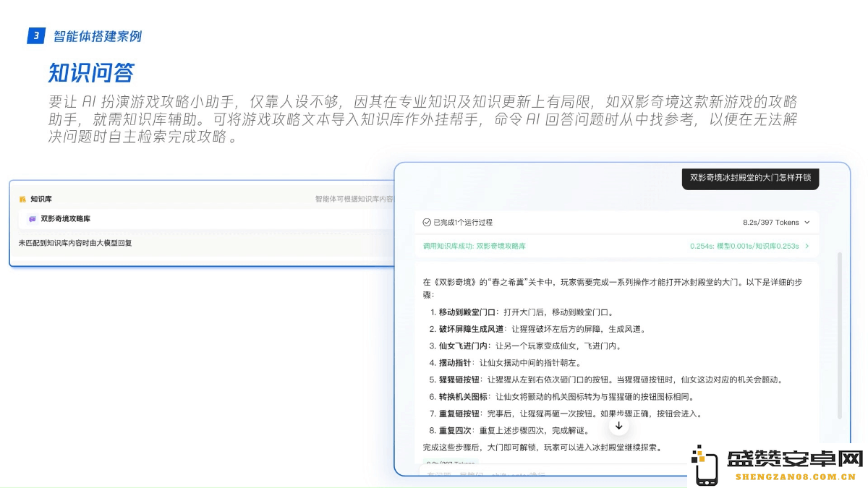Click the purple icon beside 双影奇境攻略库

(x=32, y=218)
